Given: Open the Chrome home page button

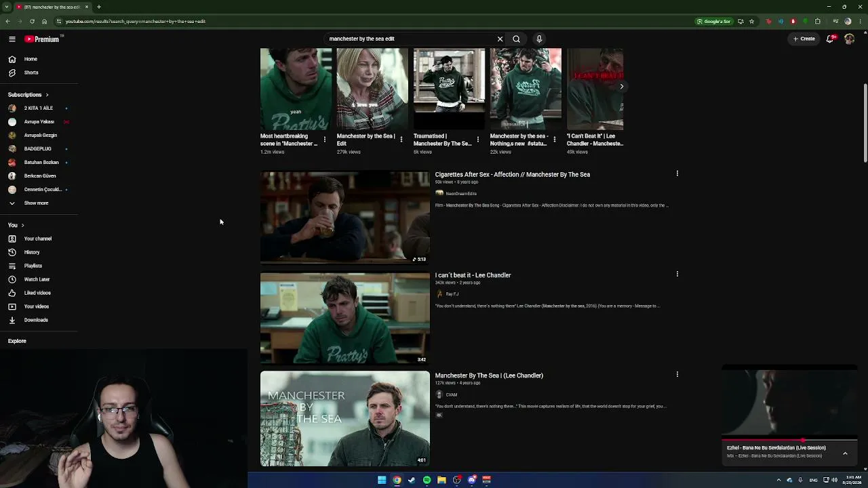Looking at the screenshot, I should pyautogui.click(x=44, y=21).
